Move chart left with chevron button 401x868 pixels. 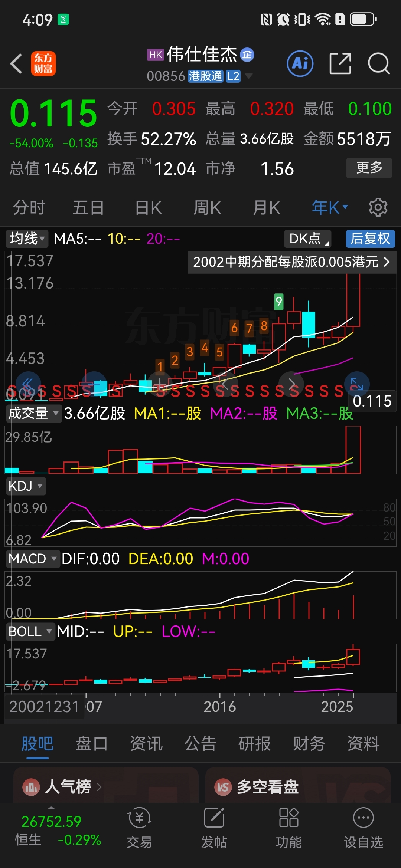[x=225, y=384]
